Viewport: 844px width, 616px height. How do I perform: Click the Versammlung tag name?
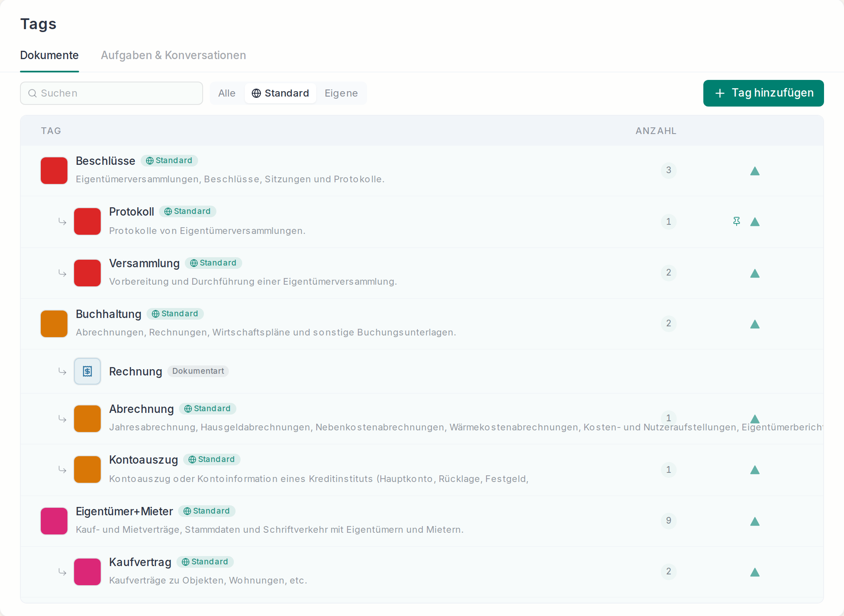pyautogui.click(x=144, y=263)
